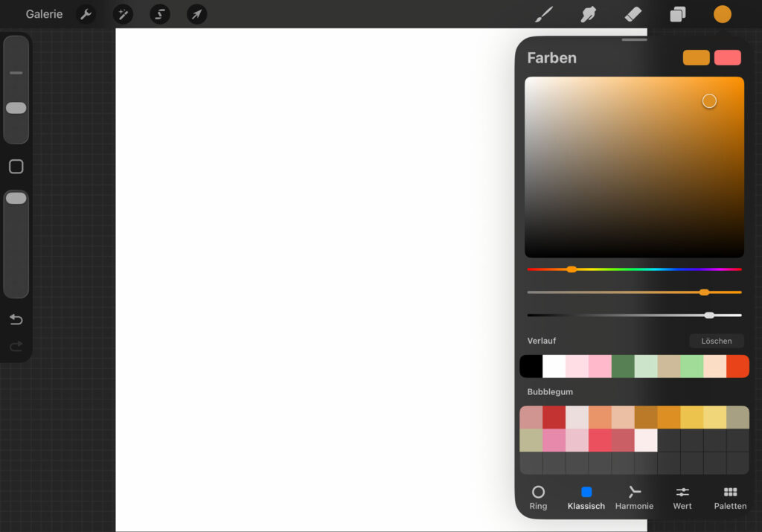
Task: Pick olive beige swatch starting Bubblegum second row
Action: [x=531, y=440]
